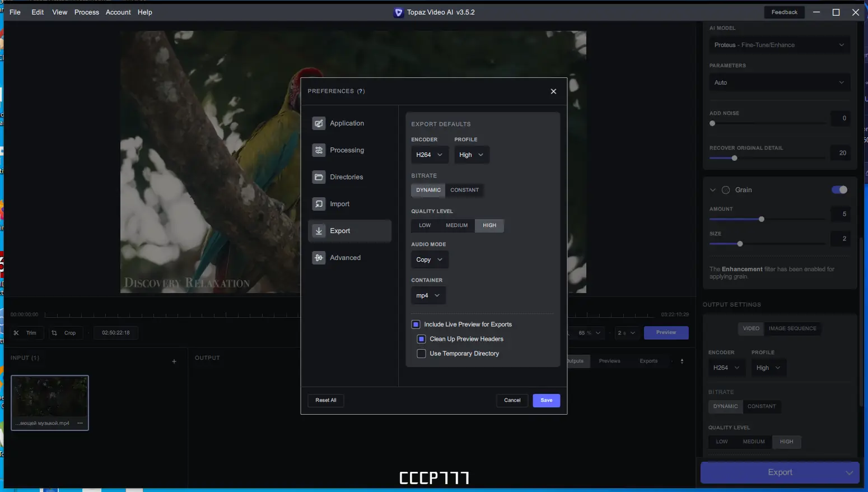
Task: Enable Include Live Preview for Exports checkbox
Action: pyautogui.click(x=416, y=324)
